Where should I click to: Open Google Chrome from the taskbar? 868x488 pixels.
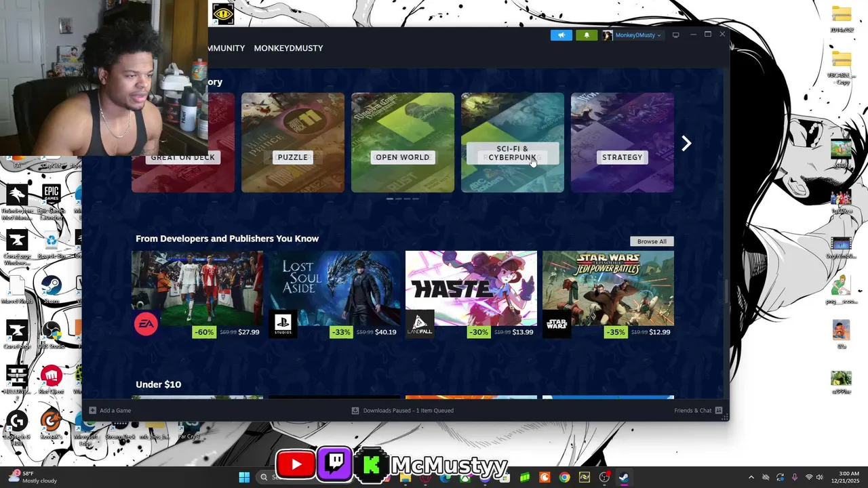[x=564, y=477]
